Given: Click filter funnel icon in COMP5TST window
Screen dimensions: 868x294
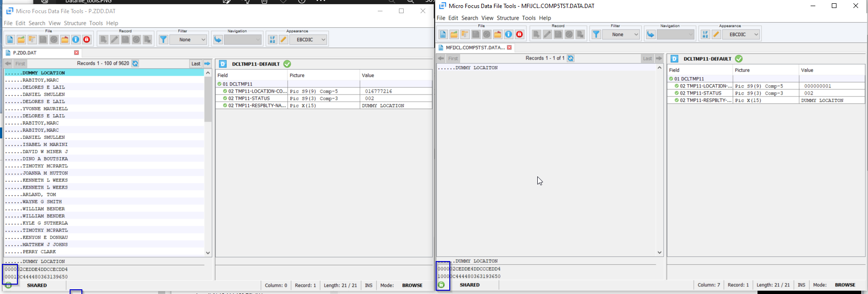Looking at the screenshot, I should [x=596, y=34].
